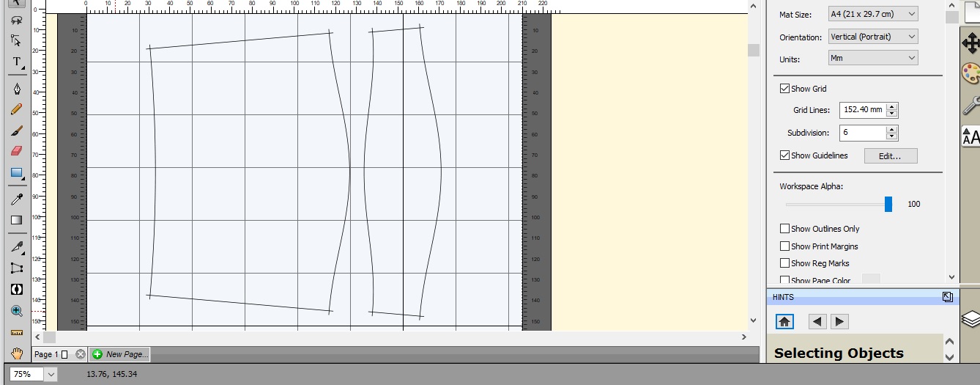Click the Workspace Alpha slider handle
The image size is (980, 385).
[x=888, y=204]
